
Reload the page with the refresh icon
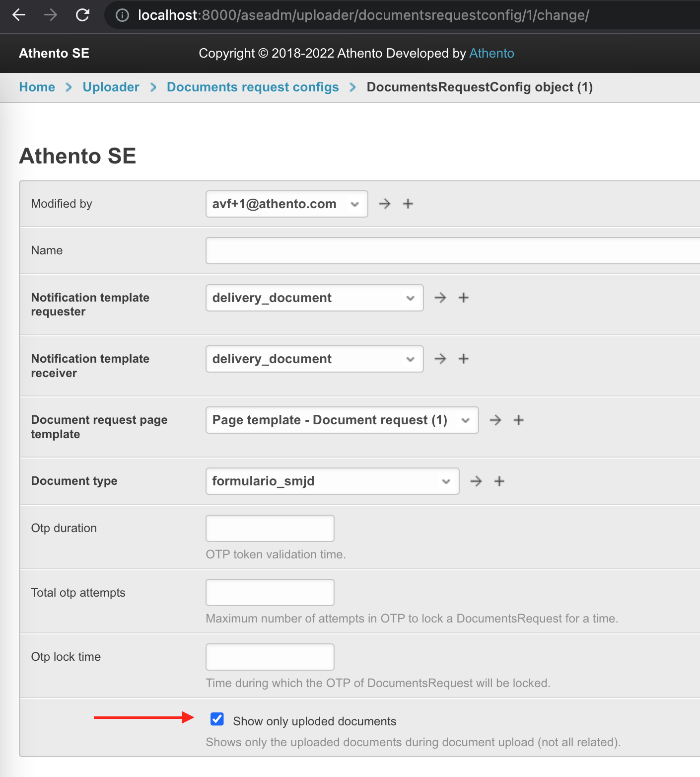82,15
